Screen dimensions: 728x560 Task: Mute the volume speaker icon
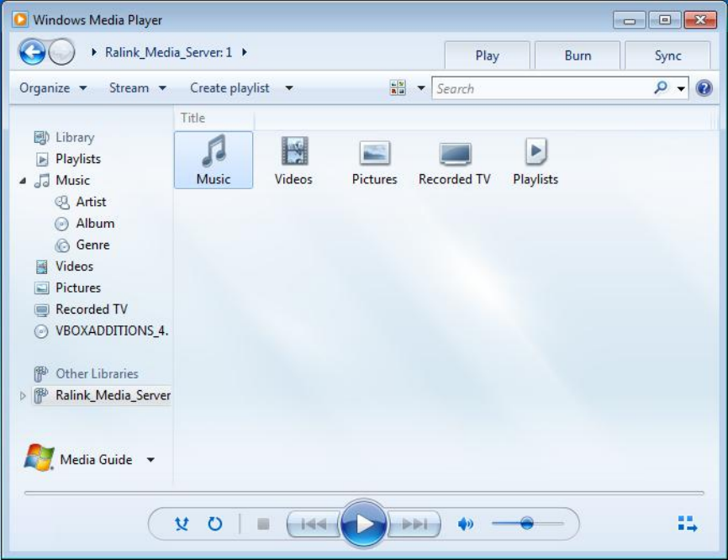coord(466,524)
